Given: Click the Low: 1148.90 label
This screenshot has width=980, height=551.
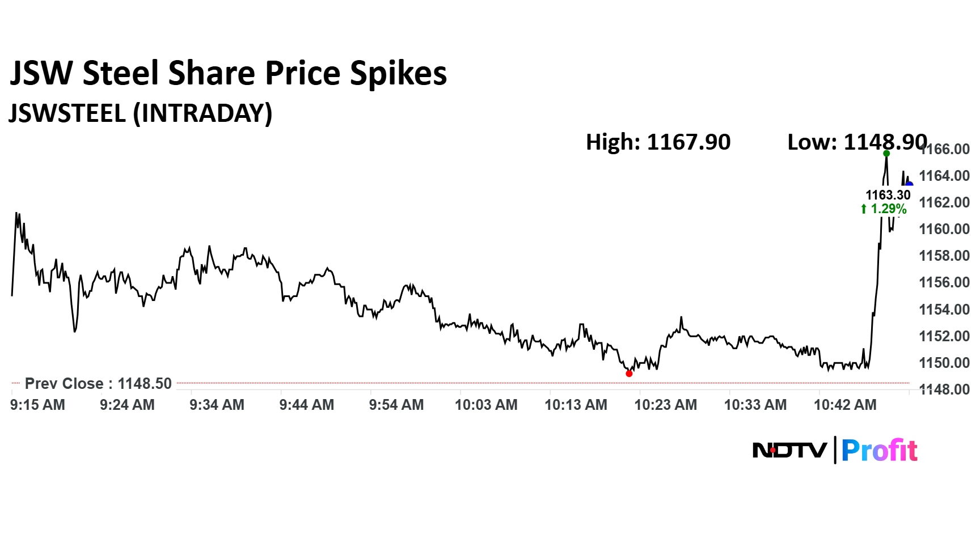Looking at the screenshot, I should point(856,142).
